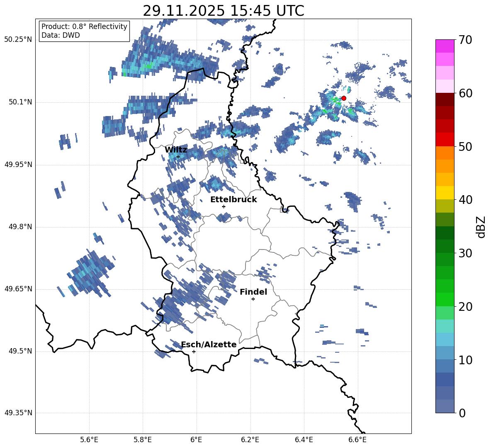This screenshot has width=491, height=448.
Task: Click the 49.8°N latitude label
Action: click(20, 227)
